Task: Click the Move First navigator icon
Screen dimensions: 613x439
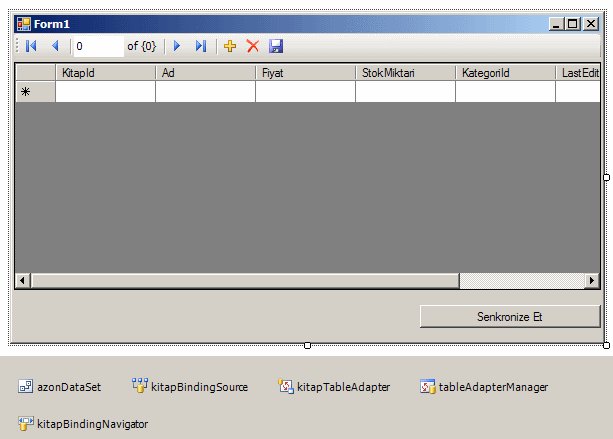Action: click(31, 46)
